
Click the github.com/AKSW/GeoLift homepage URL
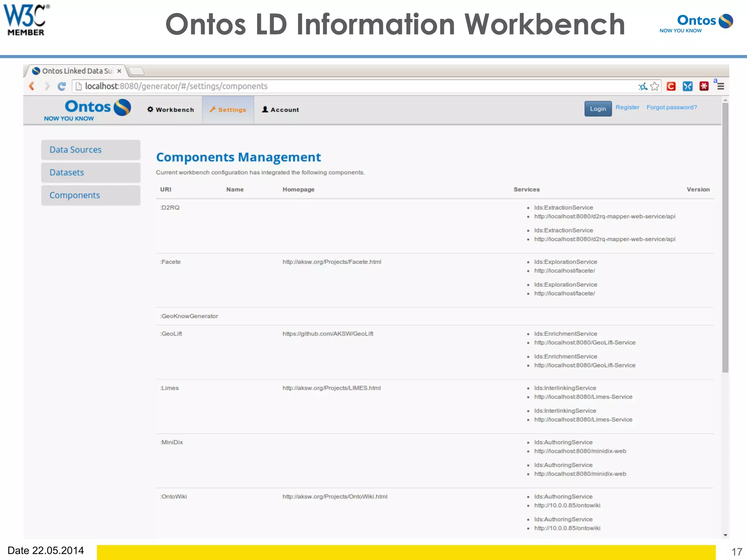pyautogui.click(x=328, y=334)
